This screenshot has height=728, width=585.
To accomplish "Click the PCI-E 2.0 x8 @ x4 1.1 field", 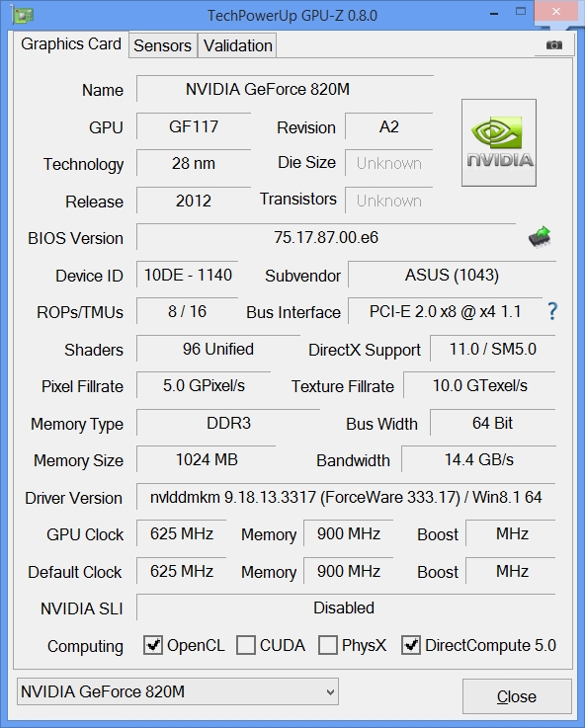I will point(446,311).
